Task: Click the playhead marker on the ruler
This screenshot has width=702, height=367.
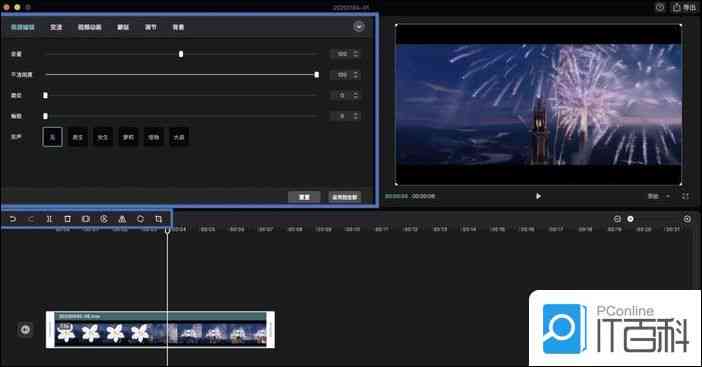Action: (167, 231)
